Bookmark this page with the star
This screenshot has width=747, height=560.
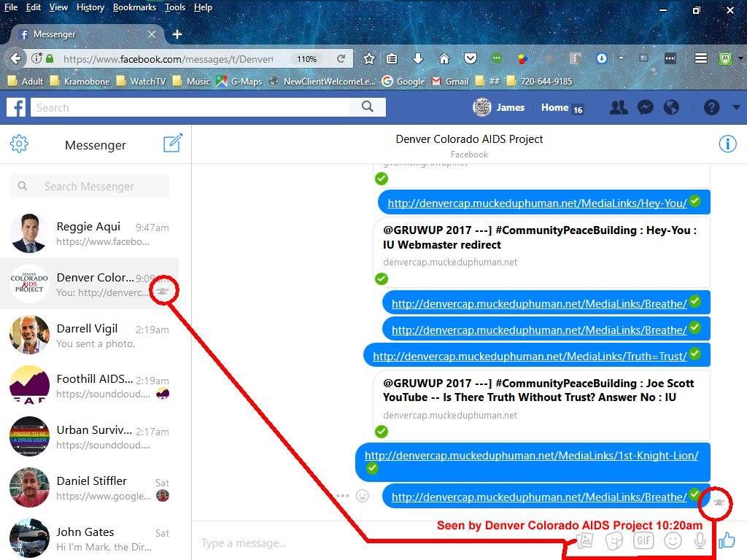tap(368, 58)
